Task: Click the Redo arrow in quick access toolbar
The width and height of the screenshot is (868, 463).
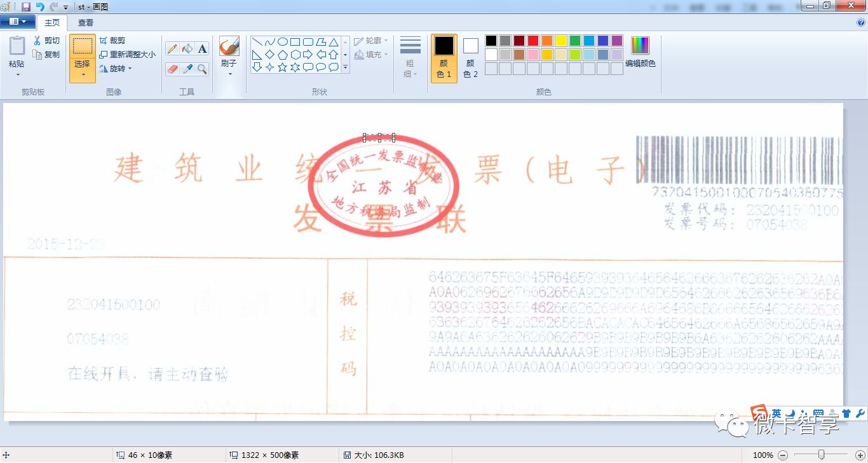Action: coord(53,7)
